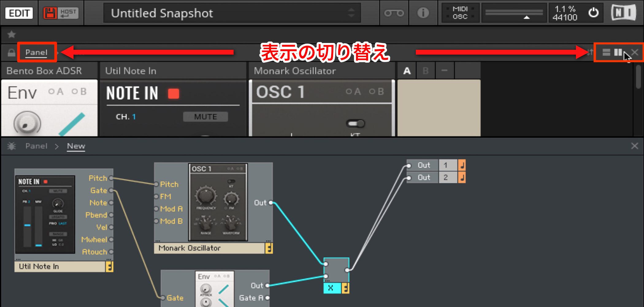Image resolution: width=644 pixels, height=307 pixels.
Task: Click the snapshot up/down stepper arrows
Action: (x=351, y=13)
